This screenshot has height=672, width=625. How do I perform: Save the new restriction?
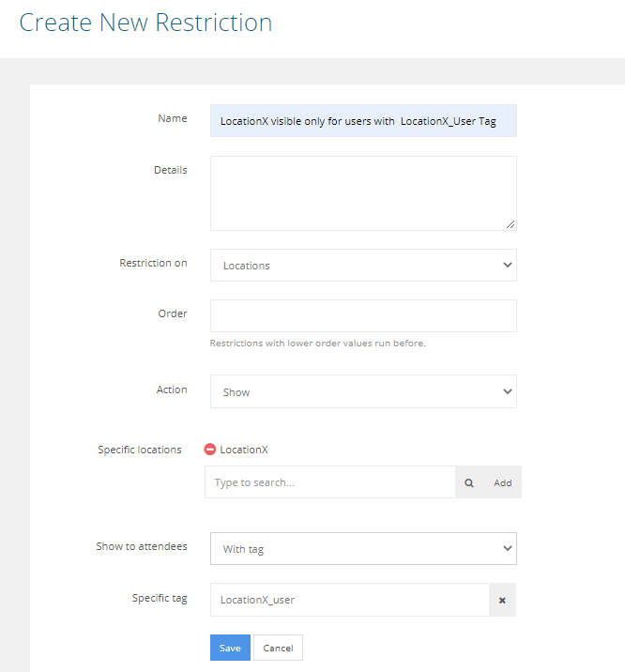click(230, 648)
